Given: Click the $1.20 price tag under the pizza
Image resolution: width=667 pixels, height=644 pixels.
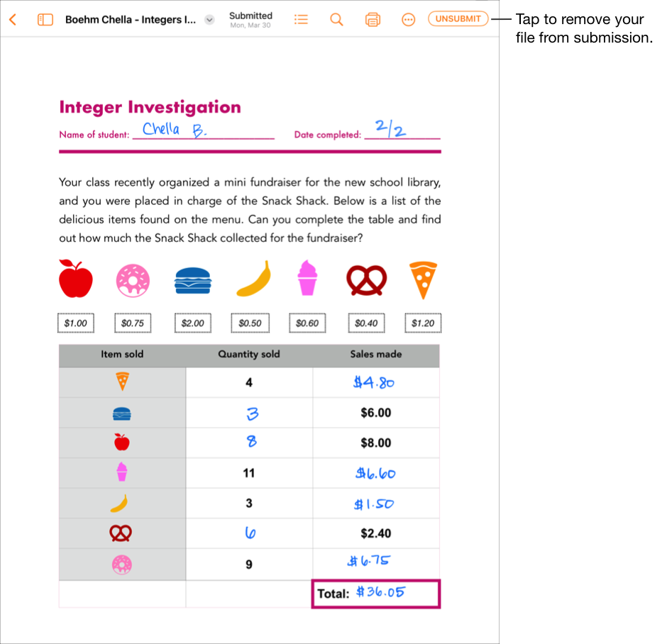Looking at the screenshot, I should pyautogui.click(x=422, y=323).
